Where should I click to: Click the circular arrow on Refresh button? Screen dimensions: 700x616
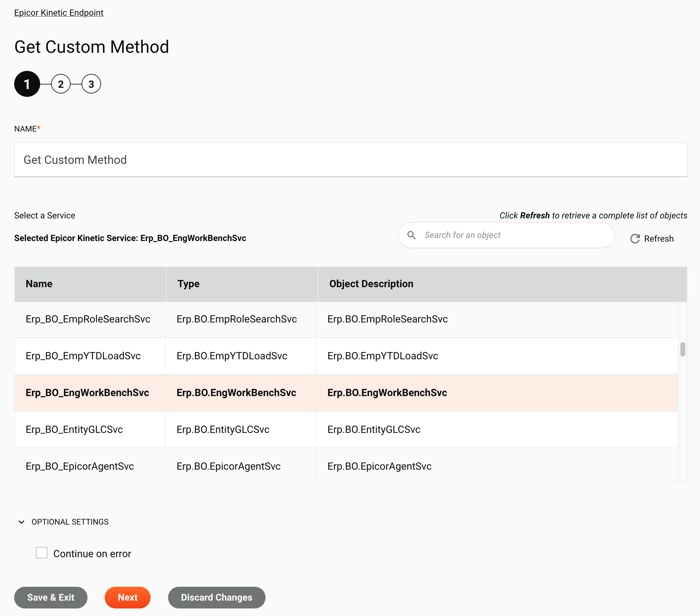click(x=635, y=238)
